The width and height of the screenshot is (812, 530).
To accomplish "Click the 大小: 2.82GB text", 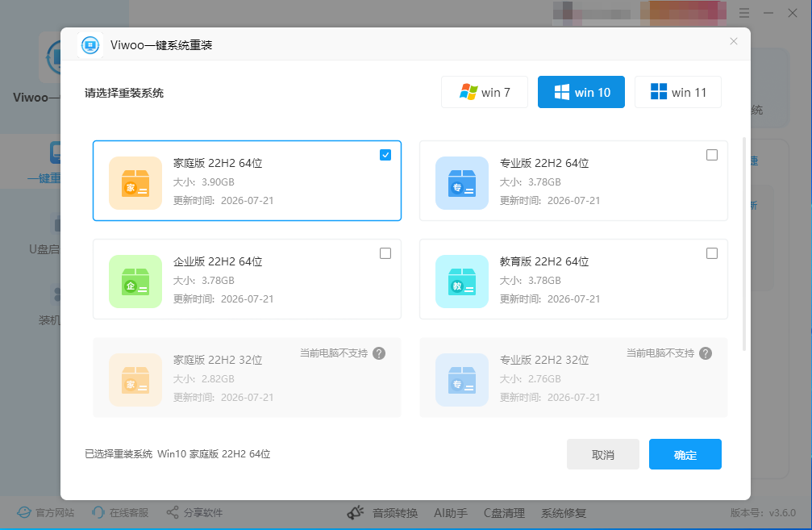I will (203, 379).
